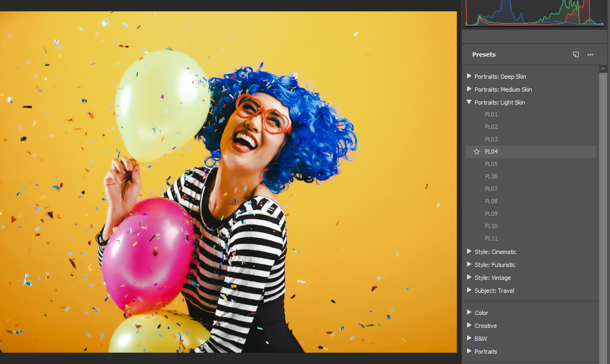This screenshot has width=610, height=364.
Task: Expand the Style: Vintage group
Action: point(469,277)
